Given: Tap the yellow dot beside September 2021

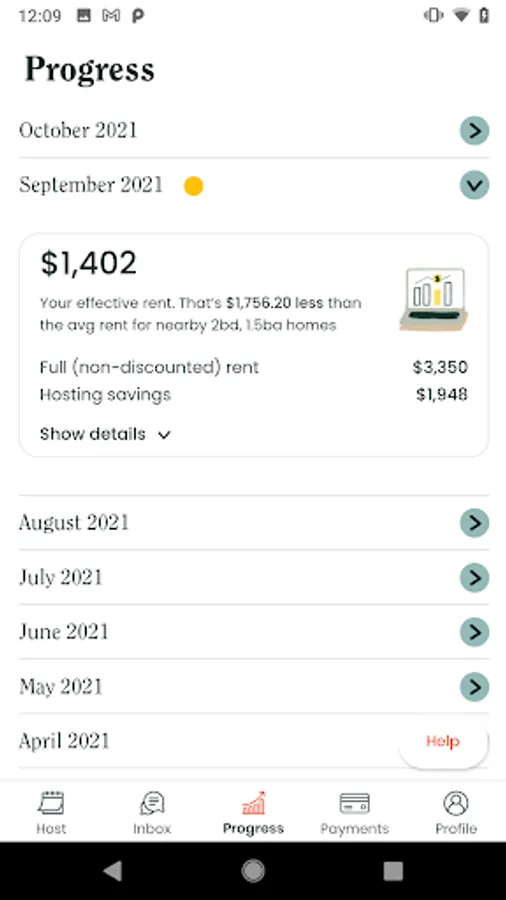Looking at the screenshot, I should coord(193,186).
